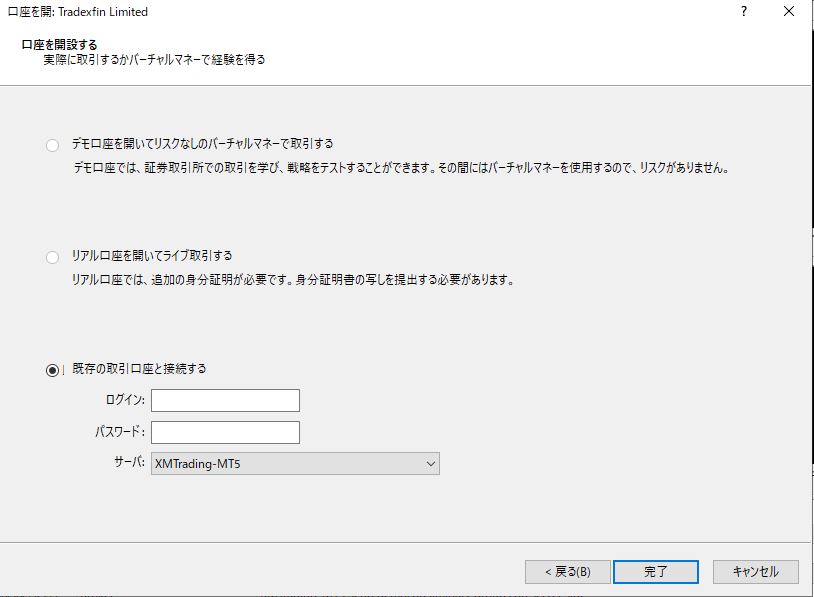Image resolution: width=814 pixels, height=597 pixels.
Task: Click the リアル口座を開いてライブ取引する label text
Action: pyautogui.click(x=152, y=256)
